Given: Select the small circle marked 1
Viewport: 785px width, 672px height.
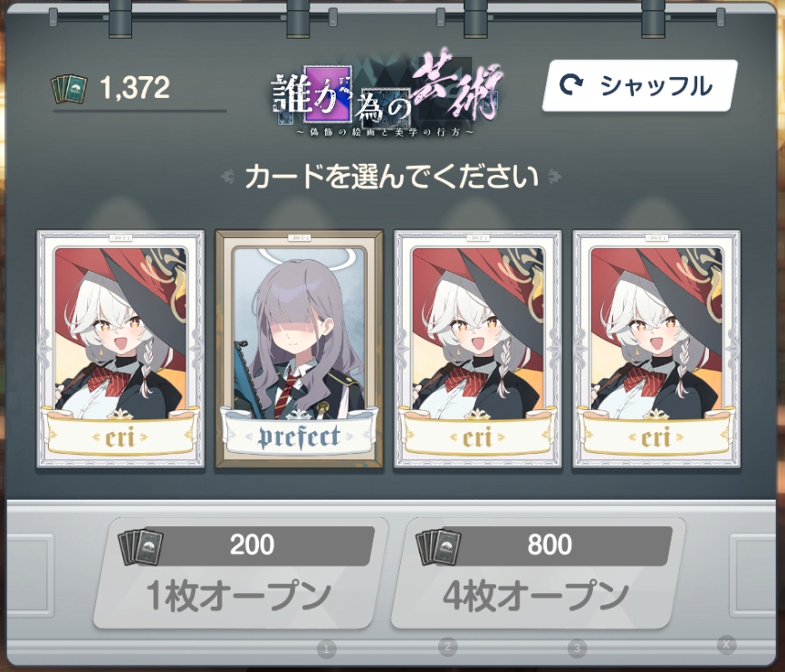Looking at the screenshot, I should pyautogui.click(x=327, y=649).
